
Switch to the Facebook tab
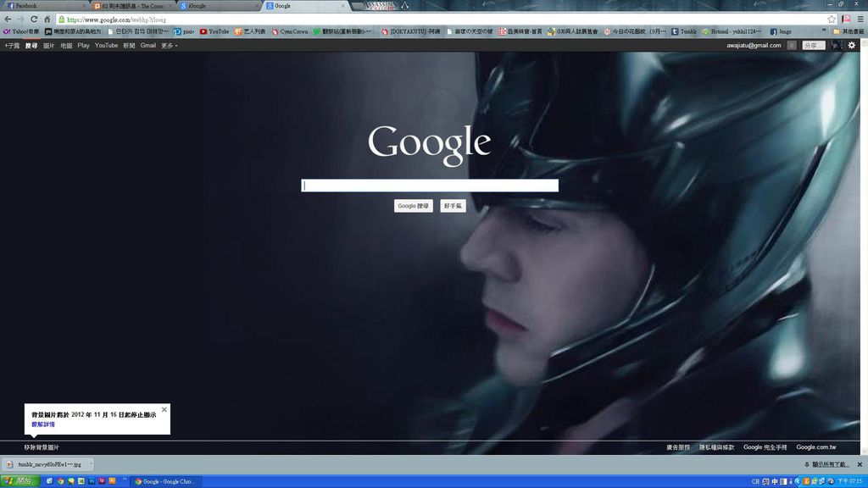click(46, 6)
